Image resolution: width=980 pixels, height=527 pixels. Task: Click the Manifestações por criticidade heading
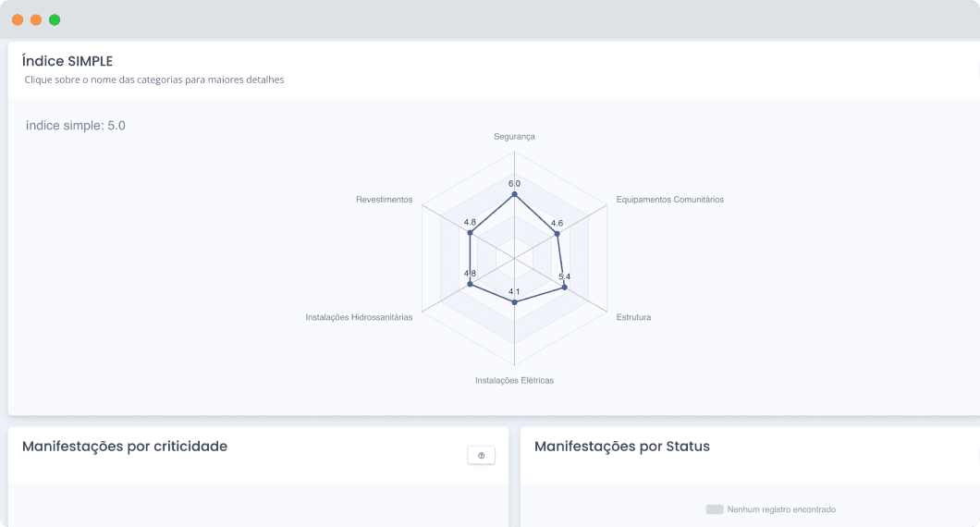pos(125,447)
